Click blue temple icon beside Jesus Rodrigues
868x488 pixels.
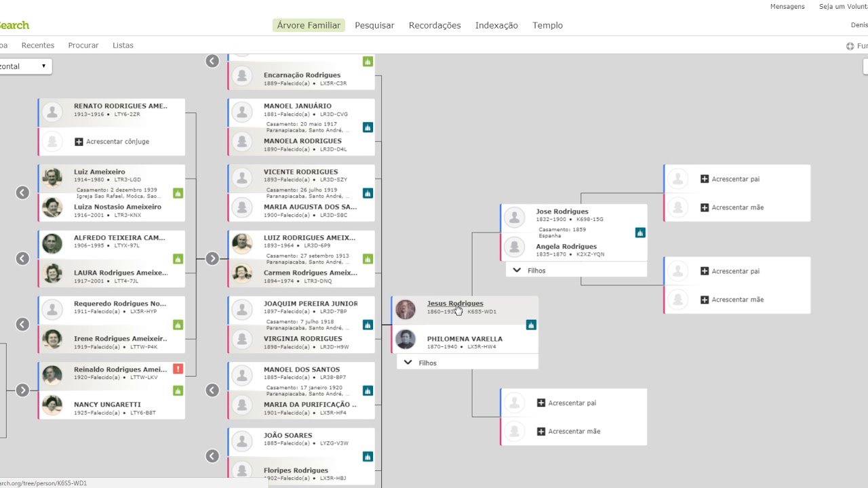pos(531,325)
